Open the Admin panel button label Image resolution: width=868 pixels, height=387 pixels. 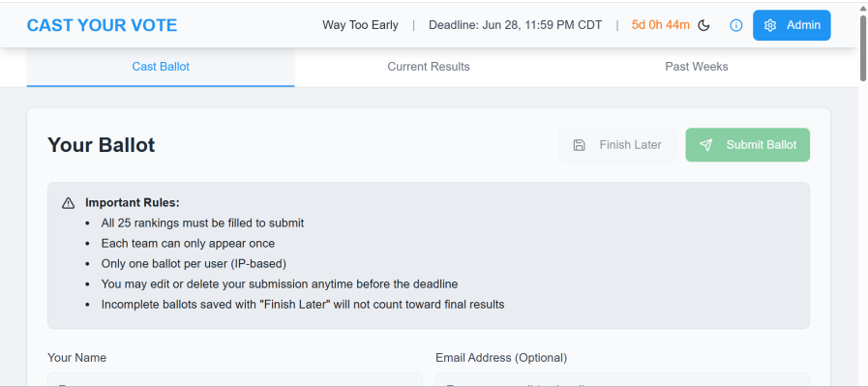pyautogui.click(x=804, y=25)
